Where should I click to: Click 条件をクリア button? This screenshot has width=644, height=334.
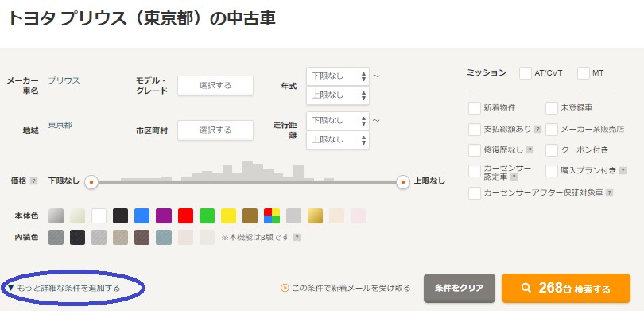(x=460, y=289)
